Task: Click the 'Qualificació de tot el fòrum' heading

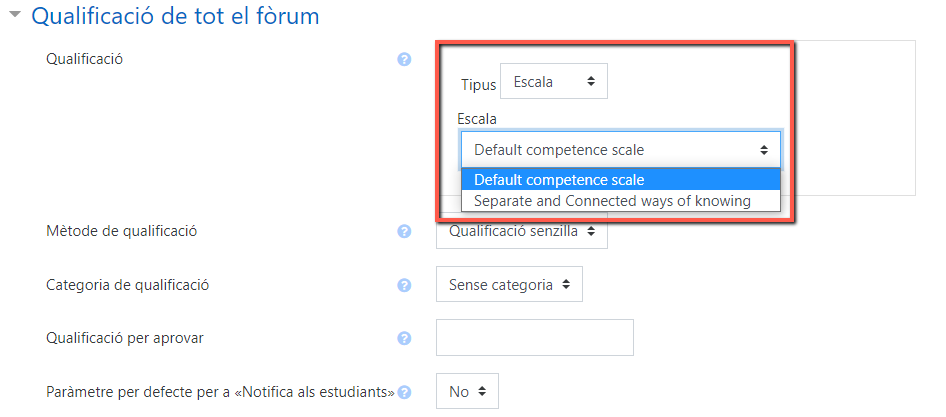Action: pos(175,16)
